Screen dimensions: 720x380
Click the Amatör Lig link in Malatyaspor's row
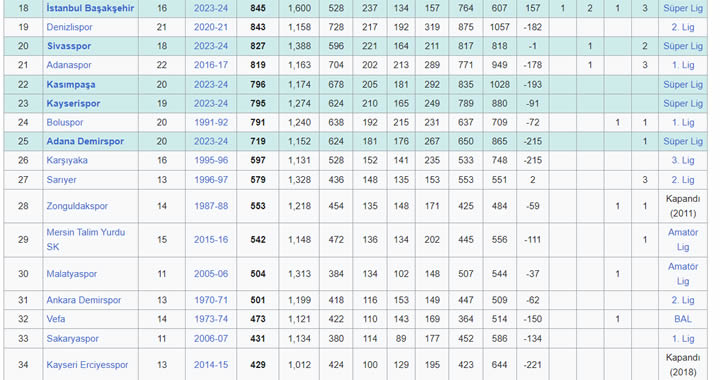point(683,274)
